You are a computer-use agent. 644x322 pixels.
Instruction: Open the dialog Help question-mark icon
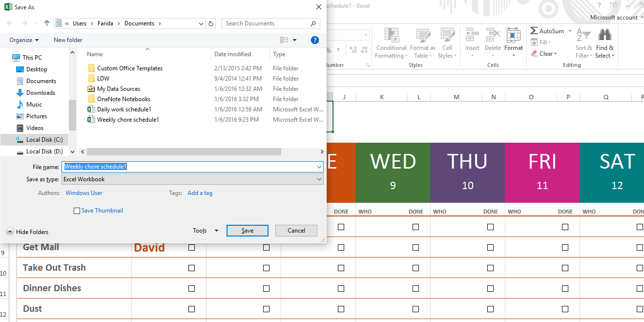point(315,40)
